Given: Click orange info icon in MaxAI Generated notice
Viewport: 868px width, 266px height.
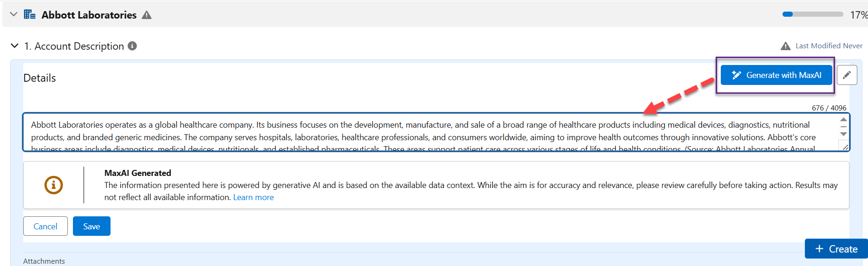Looking at the screenshot, I should (53, 185).
